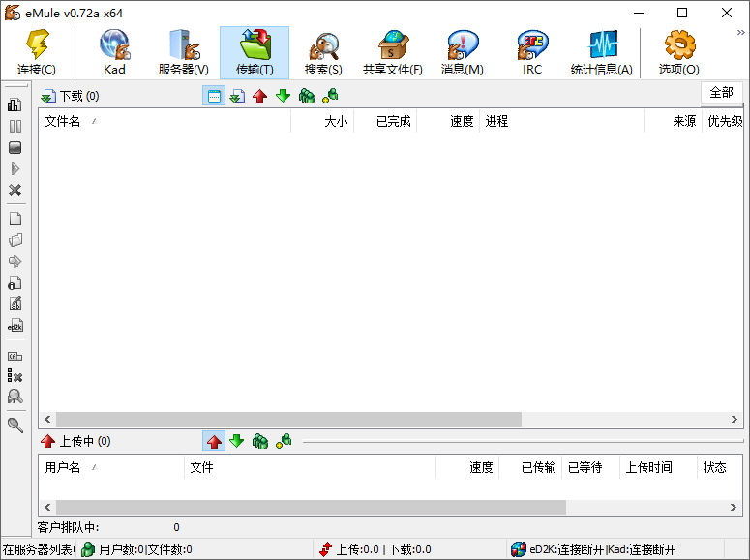The width and height of the screenshot is (750, 560).
Task: Open the Statistics (统计信息) page
Action: (602, 52)
